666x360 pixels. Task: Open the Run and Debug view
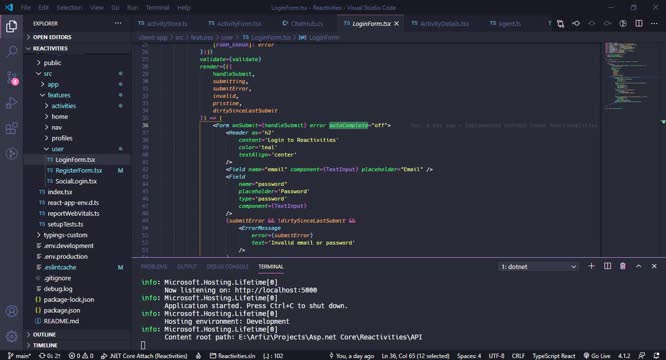(x=11, y=103)
